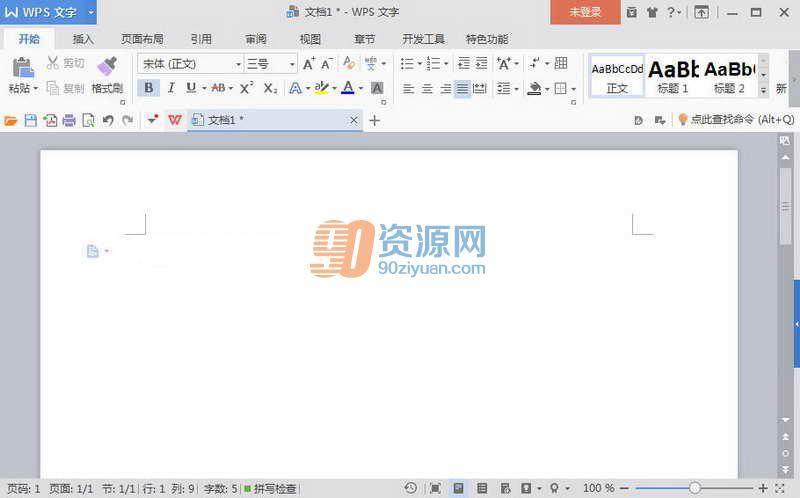Open print preview icon

pos(88,120)
